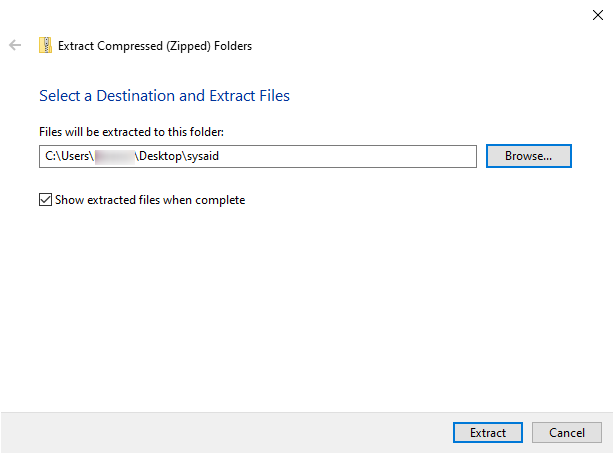Click 'Show extracted files when complete' label
This screenshot has width=614, height=454.
(x=150, y=200)
